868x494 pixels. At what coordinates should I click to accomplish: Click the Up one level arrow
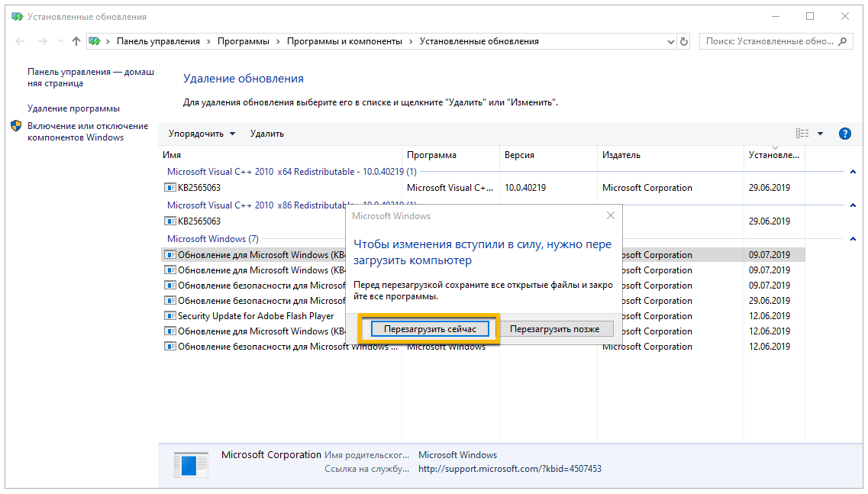click(x=76, y=41)
